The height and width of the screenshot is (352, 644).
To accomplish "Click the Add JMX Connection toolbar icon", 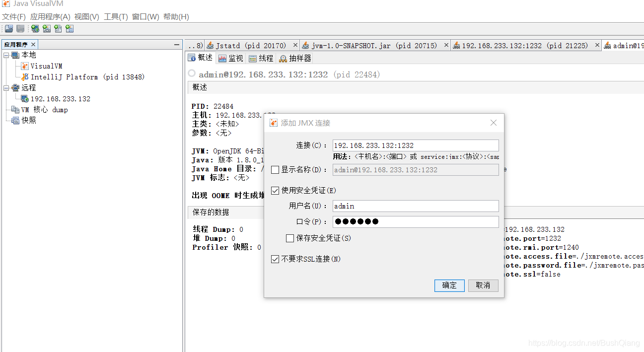I will [x=47, y=29].
